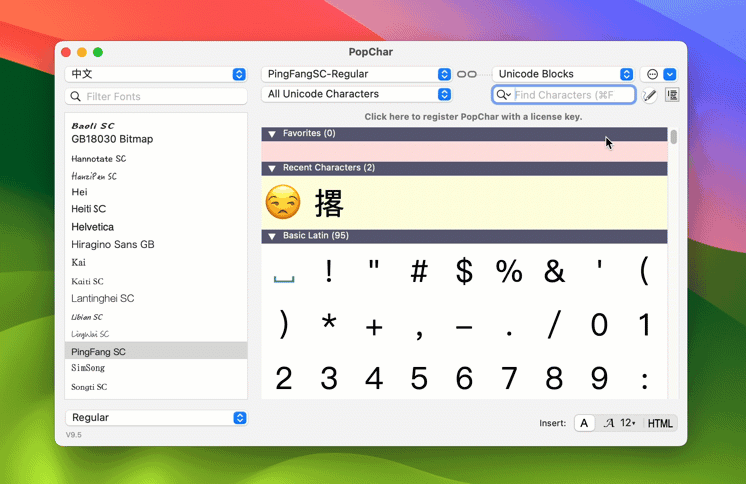Viewport: 746px width, 484px height.
Task: Collapse the Recent Characters section triangle
Action: coord(272,168)
